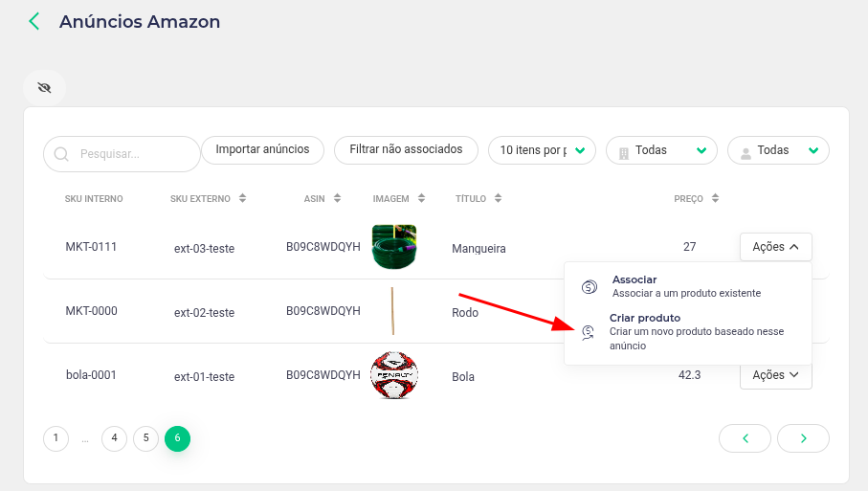Click Filtrar não associados button

click(406, 150)
